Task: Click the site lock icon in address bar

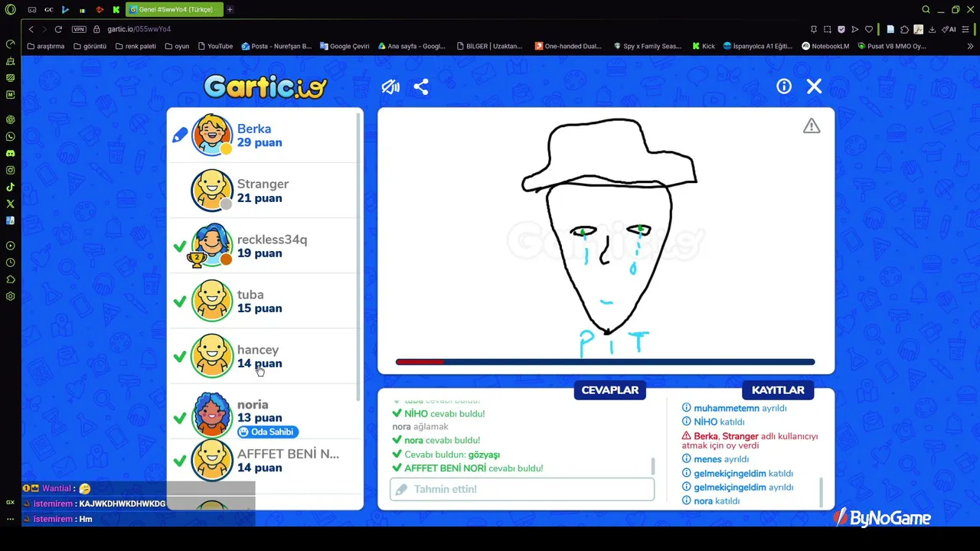Action: point(96,29)
